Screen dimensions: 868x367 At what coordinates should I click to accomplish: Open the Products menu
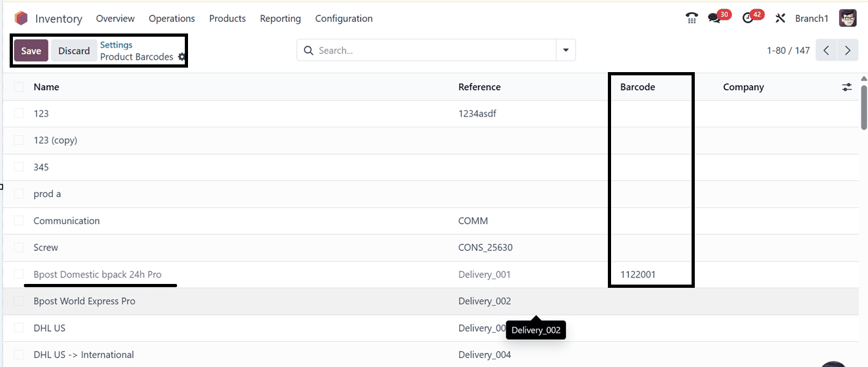point(227,19)
